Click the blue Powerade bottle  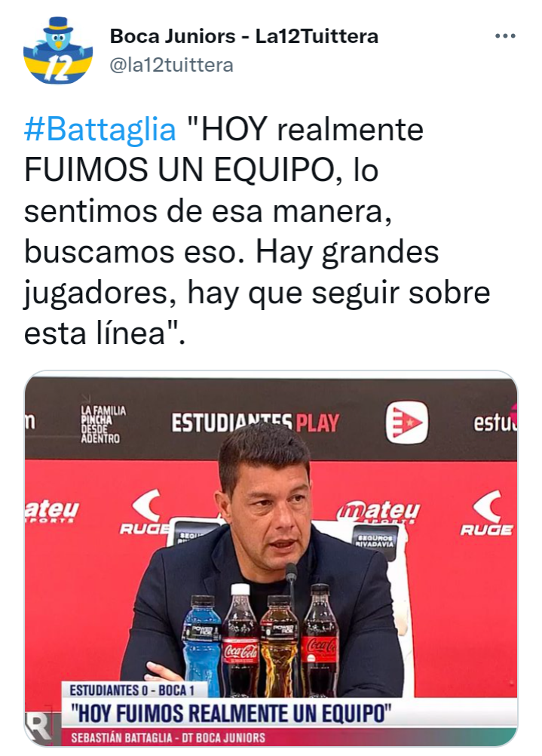coord(202,645)
